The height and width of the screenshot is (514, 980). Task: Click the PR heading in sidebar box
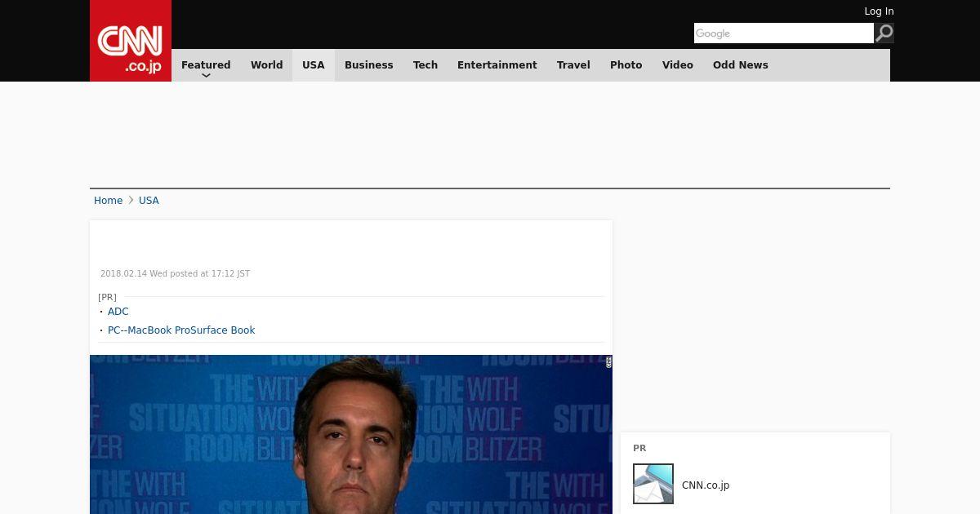pyautogui.click(x=639, y=448)
